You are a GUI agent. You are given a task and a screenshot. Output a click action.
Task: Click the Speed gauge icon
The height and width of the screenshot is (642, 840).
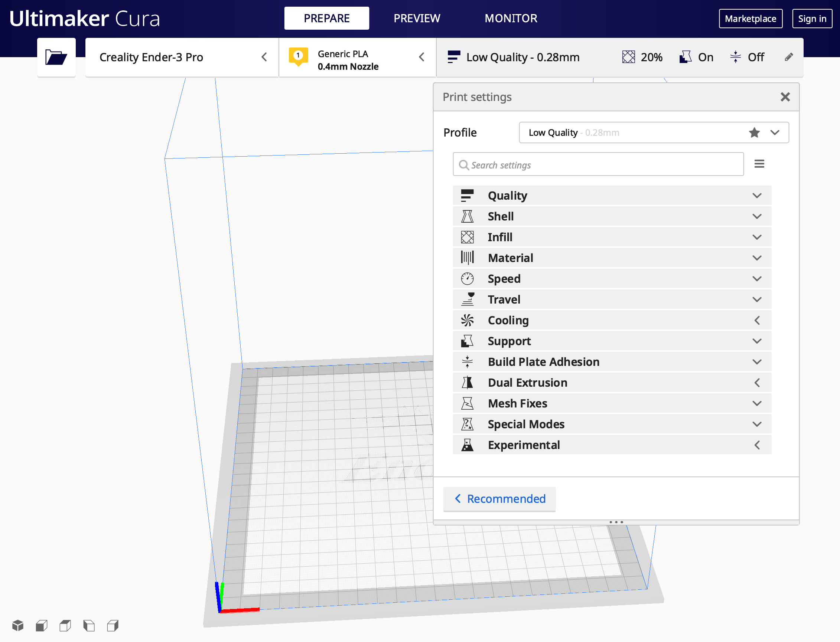point(467,279)
